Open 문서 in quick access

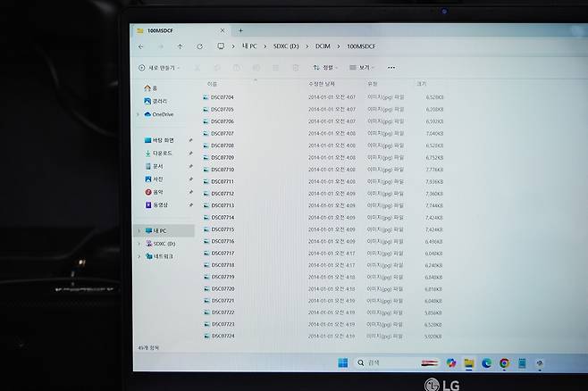[154, 166]
